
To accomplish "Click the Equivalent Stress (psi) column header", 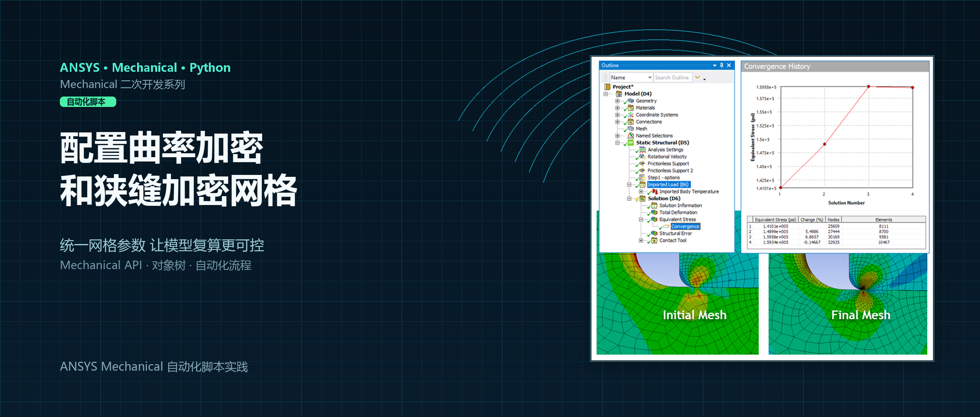I will (x=775, y=220).
